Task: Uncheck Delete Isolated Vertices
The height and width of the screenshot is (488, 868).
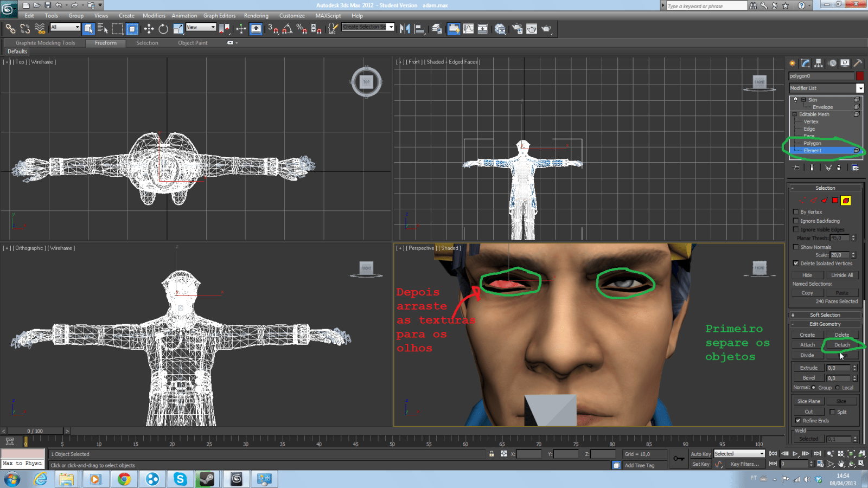Action: point(795,264)
